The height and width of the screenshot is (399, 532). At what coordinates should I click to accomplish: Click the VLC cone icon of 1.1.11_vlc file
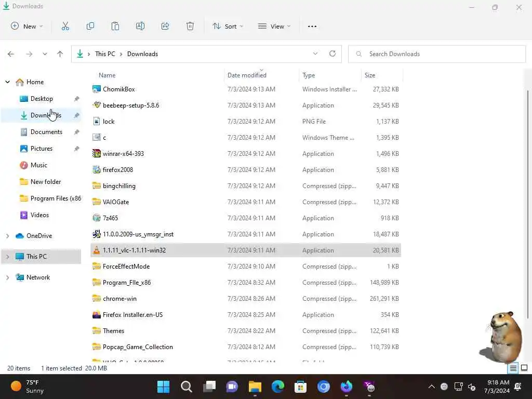point(96,250)
